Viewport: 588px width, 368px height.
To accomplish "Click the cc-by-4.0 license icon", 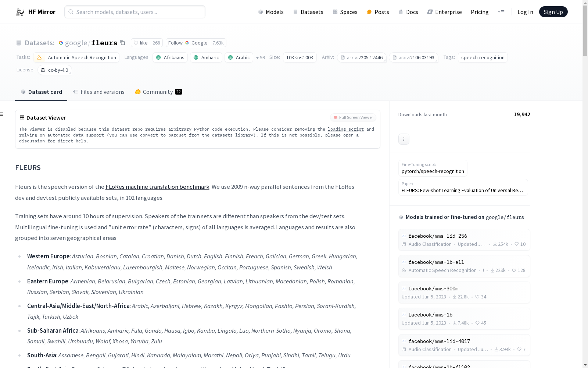I will coord(43,70).
